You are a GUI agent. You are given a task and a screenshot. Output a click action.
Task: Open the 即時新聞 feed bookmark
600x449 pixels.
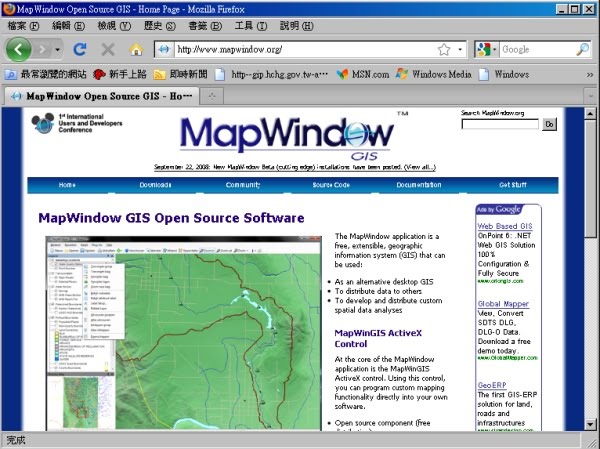click(x=180, y=74)
